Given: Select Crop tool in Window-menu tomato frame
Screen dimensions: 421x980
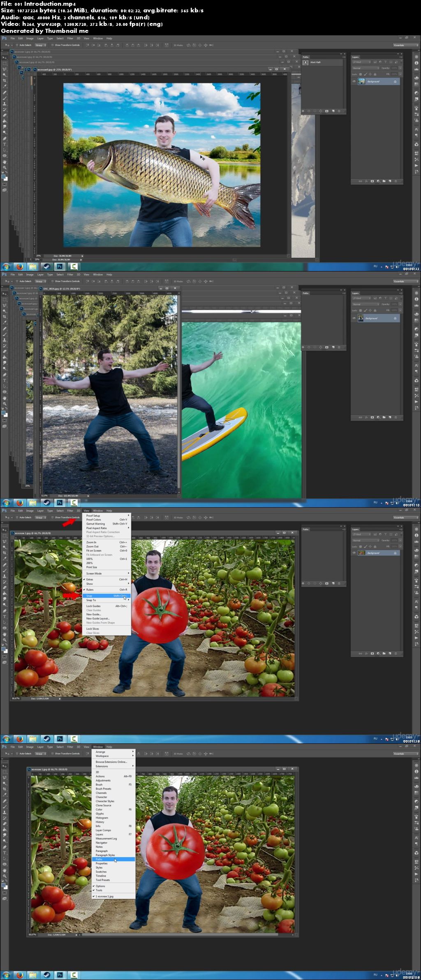Looking at the screenshot, I should pyautogui.click(x=5, y=789).
